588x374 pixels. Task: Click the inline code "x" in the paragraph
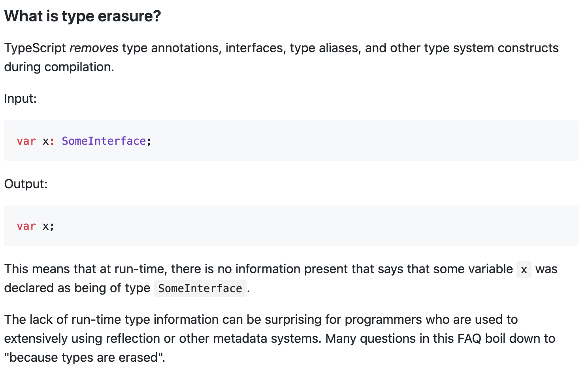[x=524, y=270]
